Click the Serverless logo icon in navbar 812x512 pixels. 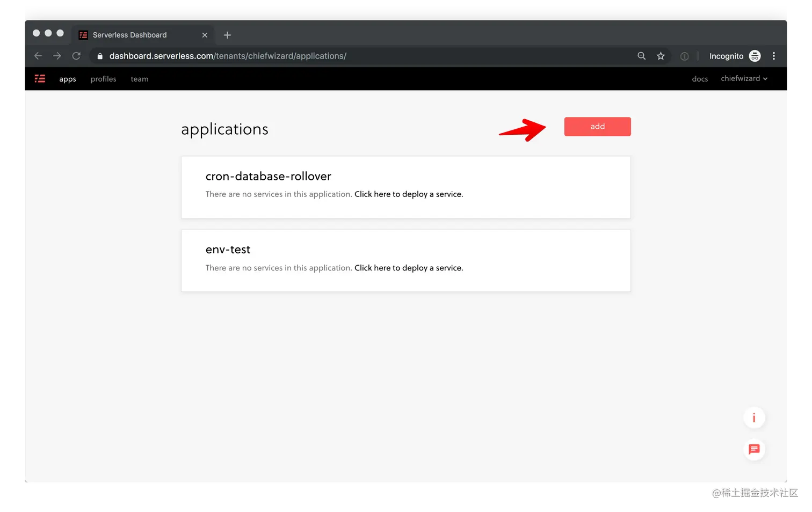tap(40, 78)
